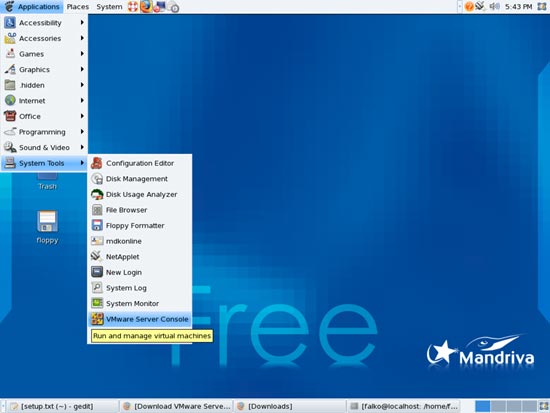Click the orange update notifier tray icon
This screenshot has width=550, height=413.
(x=469, y=6)
